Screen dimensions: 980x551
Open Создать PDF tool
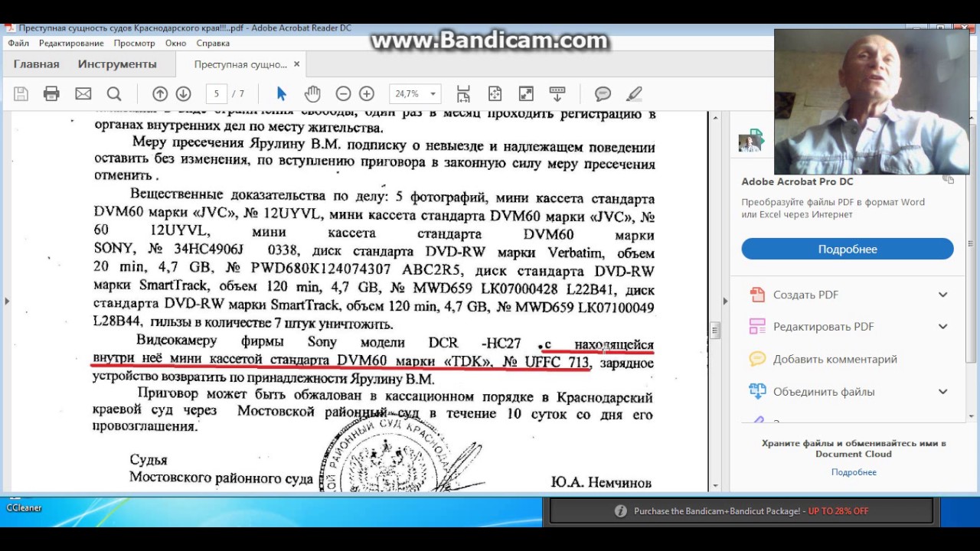coord(805,295)
